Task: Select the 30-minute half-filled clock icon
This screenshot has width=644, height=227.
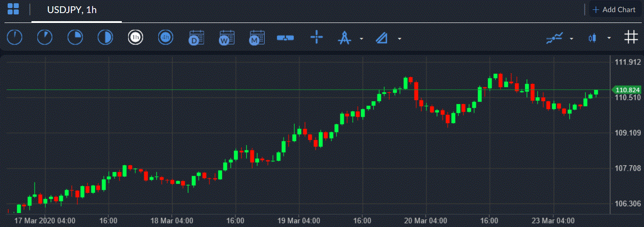Action: (105, 37)
